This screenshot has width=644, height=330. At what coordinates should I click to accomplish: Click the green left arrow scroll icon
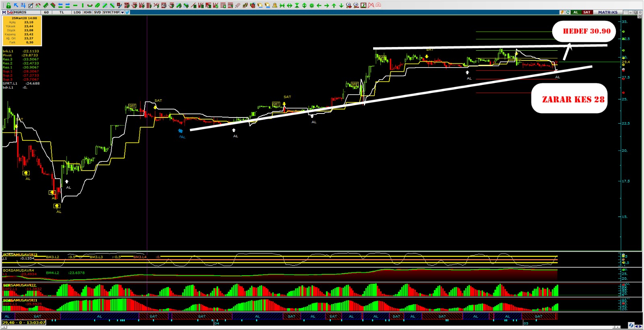point(319,5)
